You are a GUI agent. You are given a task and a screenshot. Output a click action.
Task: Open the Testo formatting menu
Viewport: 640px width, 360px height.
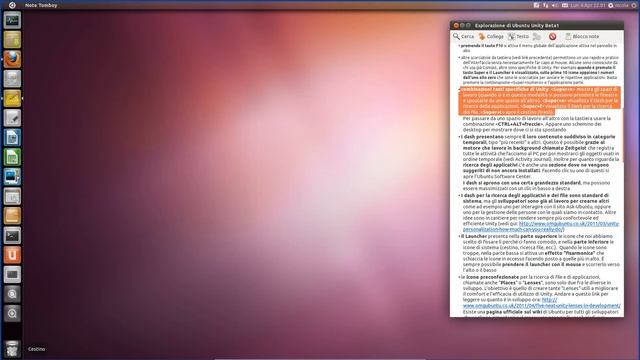(x=518, y=36)
